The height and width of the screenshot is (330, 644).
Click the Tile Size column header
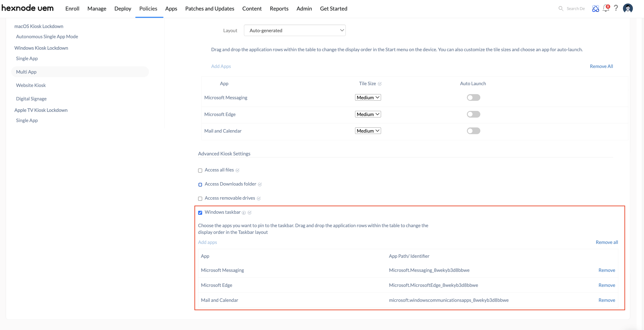367,83
